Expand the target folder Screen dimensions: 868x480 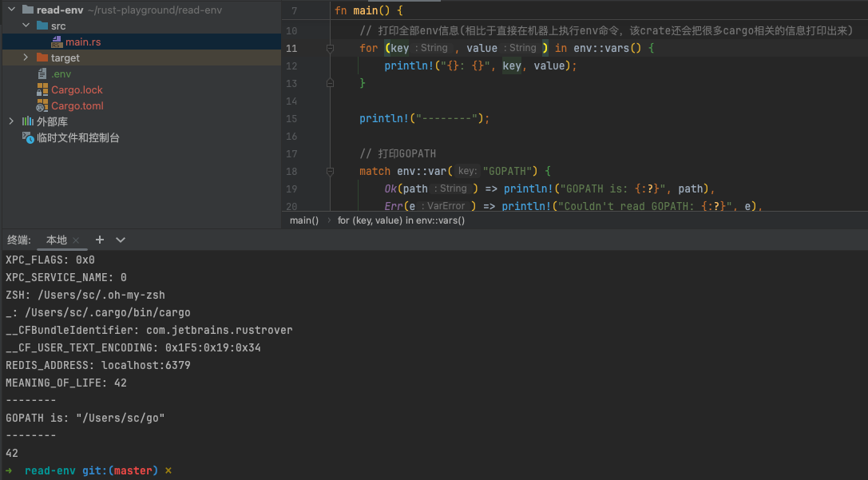26,58
